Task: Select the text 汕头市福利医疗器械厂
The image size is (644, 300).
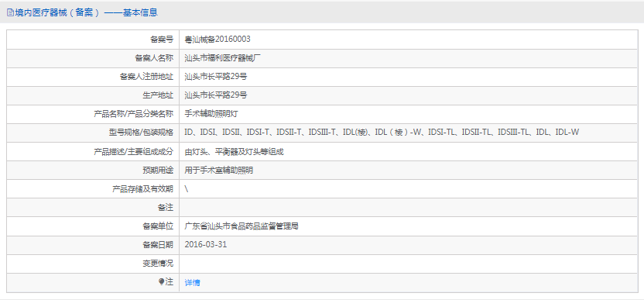Action: tap(223, 58)
